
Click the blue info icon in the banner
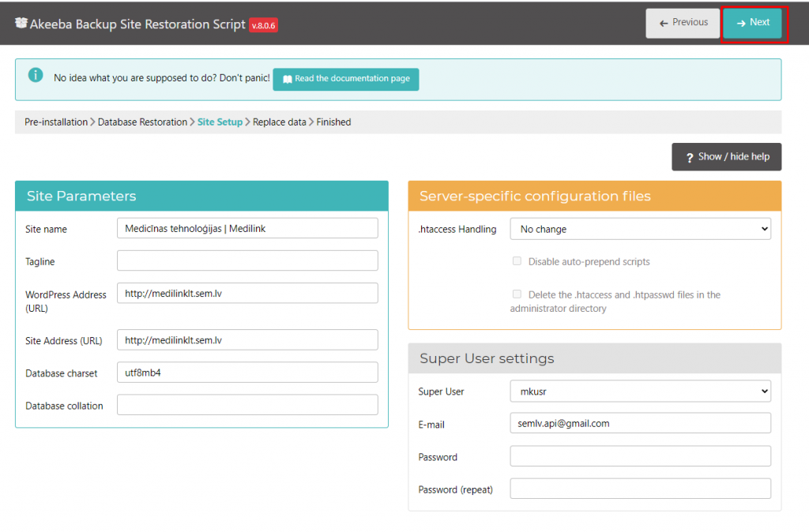coord(36,76)
